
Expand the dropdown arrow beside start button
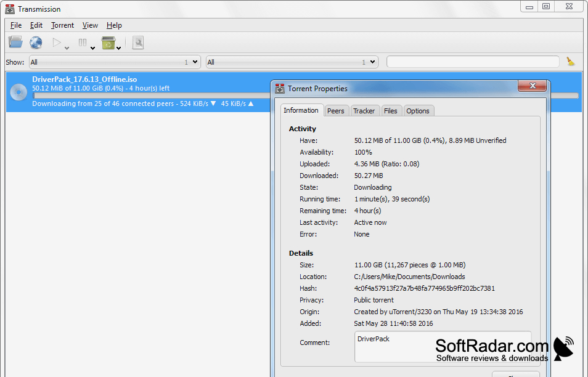click(67, 48)
